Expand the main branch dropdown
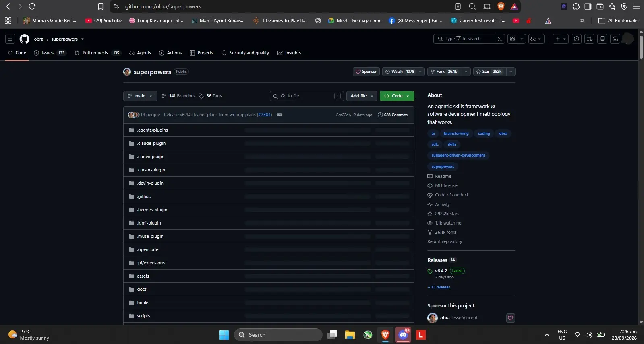Viewport: 644px width, 344px height. point(140,96)
